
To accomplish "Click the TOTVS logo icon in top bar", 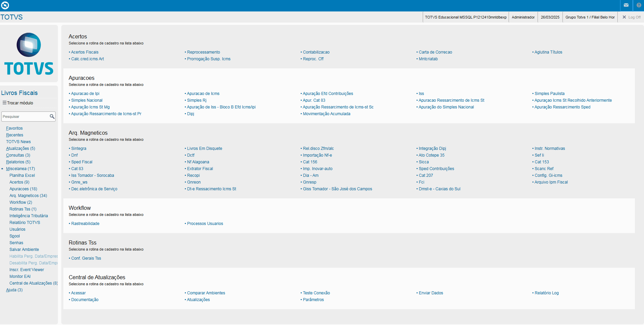I will [x=5, y=5].
